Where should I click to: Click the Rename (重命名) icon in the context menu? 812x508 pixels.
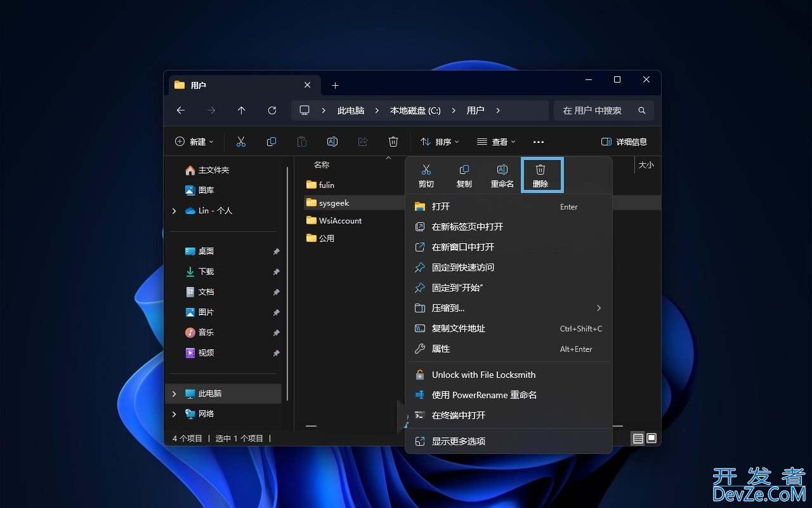(502, 170)
